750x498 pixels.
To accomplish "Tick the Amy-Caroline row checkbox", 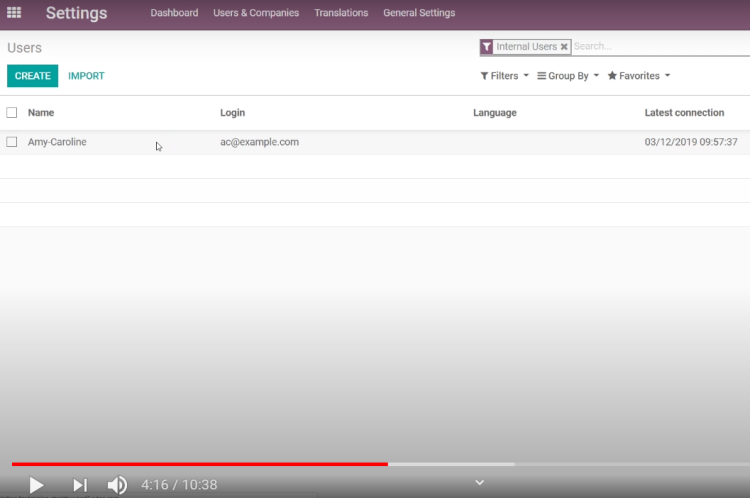I will [11, 142].
